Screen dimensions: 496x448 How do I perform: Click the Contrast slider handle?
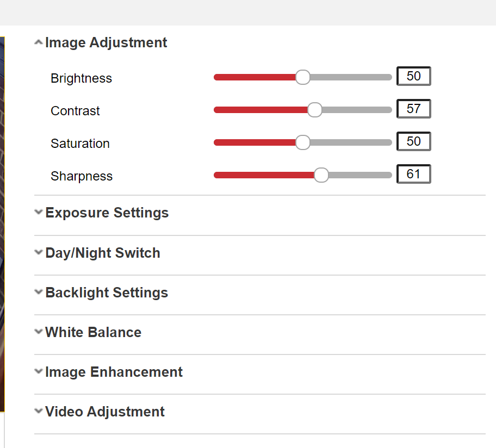tap(314, 109)
